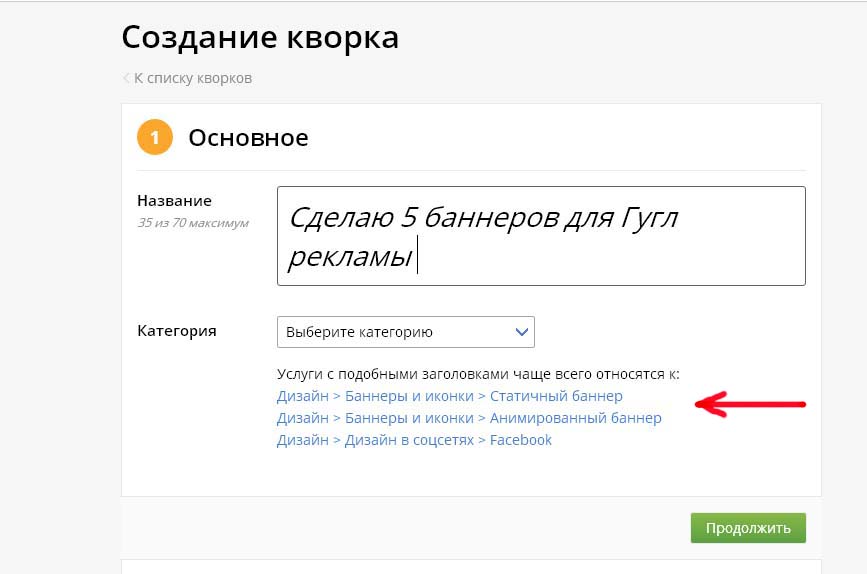Click the Название field label

174,201
